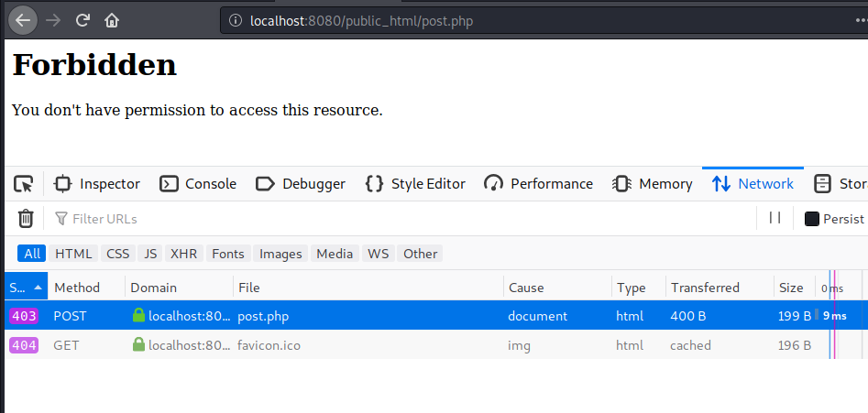Filter requests by Images type
868x413 pixels.
click(x=280, y=254)
